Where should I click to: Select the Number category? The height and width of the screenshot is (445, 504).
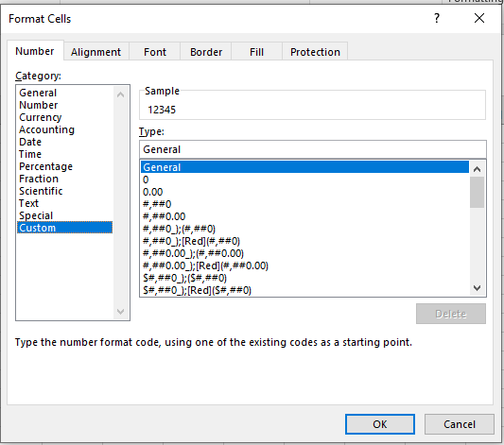click(64, 105)
